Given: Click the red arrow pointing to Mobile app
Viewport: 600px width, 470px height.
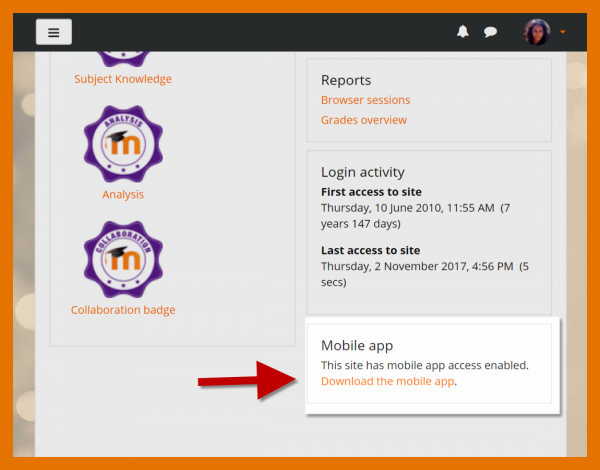Looking at the screenshot, I should pyautogui.click(x=245, y=379).
